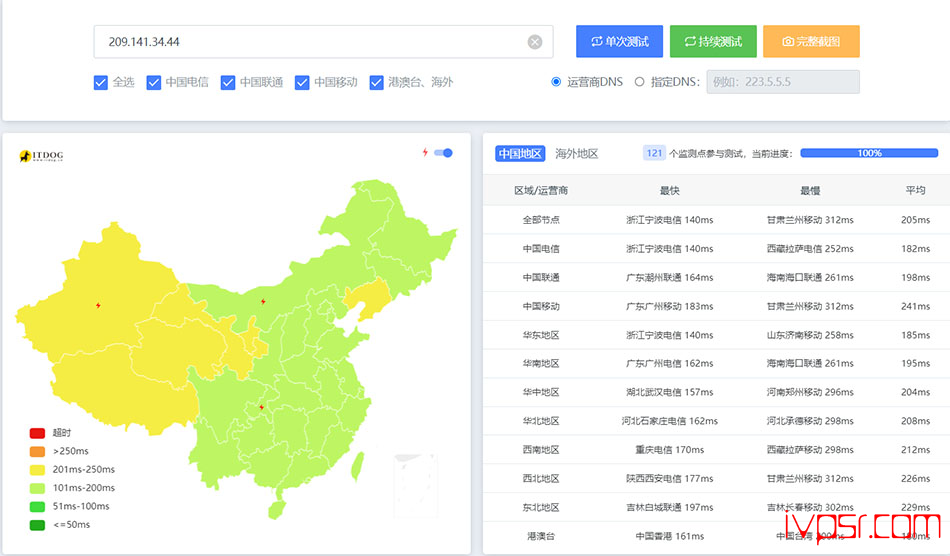
Task: Click the 101ms-200ms legend swatch
Action: point(38,488)
